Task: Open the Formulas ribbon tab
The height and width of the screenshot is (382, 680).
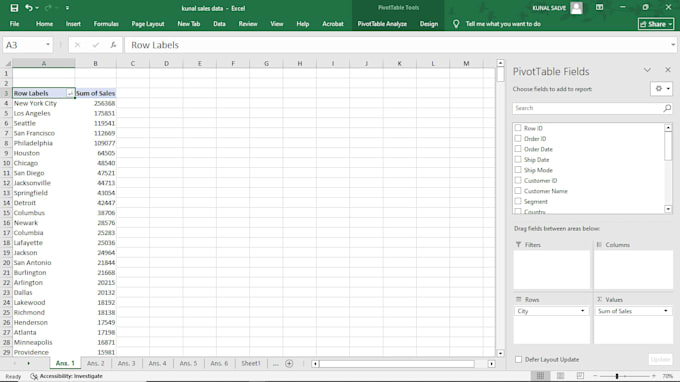Action: 106,24
